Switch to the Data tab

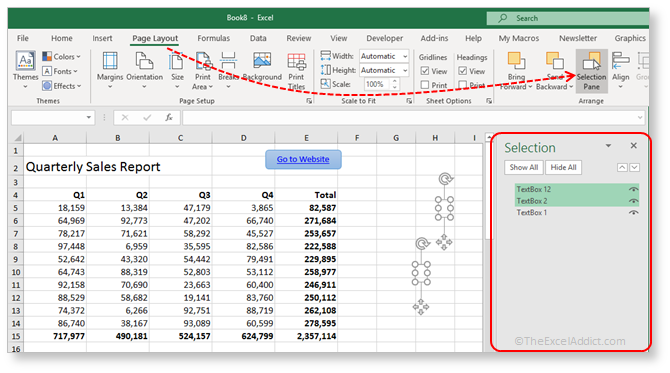coord(258,38)
